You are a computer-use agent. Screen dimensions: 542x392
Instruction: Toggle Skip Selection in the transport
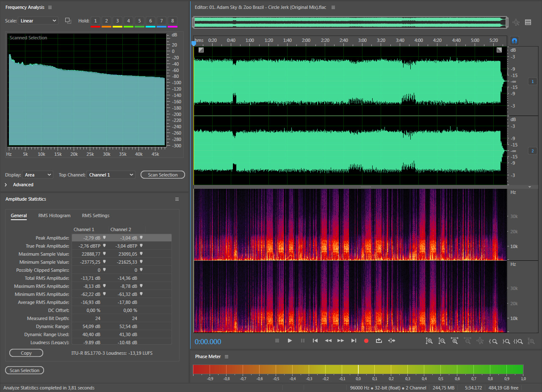point(392,341)
